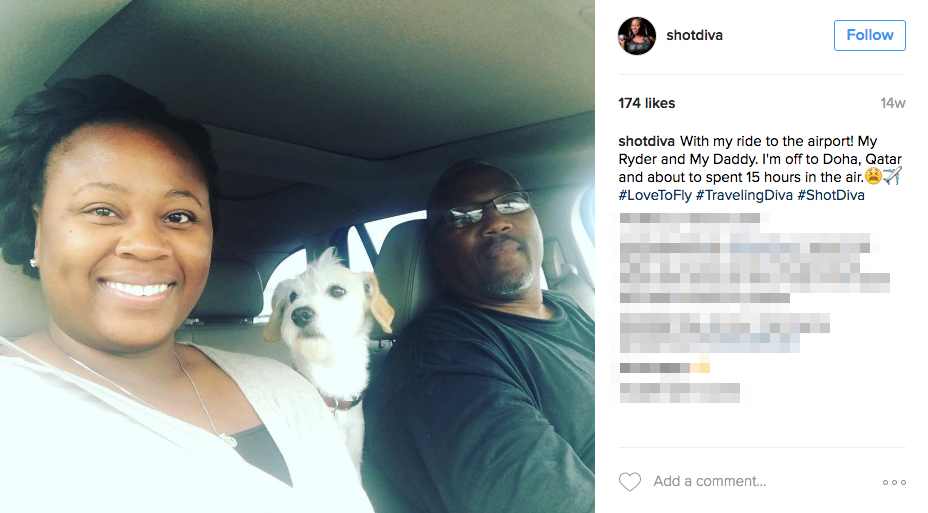View who liked via 174 likes

click(x=646, y=103)
